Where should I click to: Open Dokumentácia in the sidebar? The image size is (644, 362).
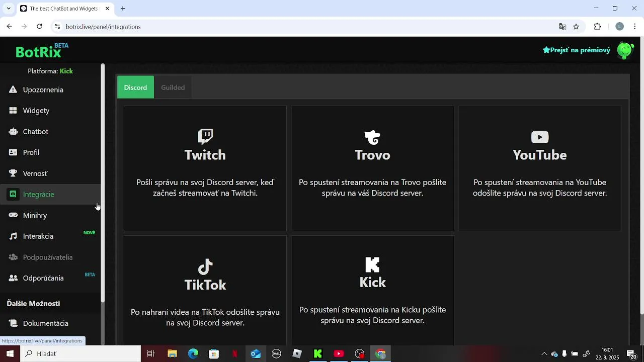[x=50, y=323]
